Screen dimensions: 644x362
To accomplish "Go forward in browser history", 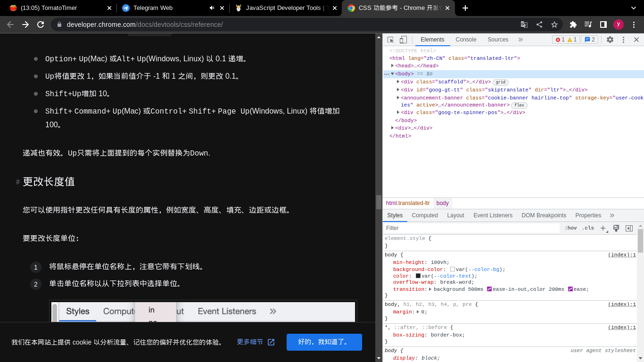I will [x=25, y=25].
